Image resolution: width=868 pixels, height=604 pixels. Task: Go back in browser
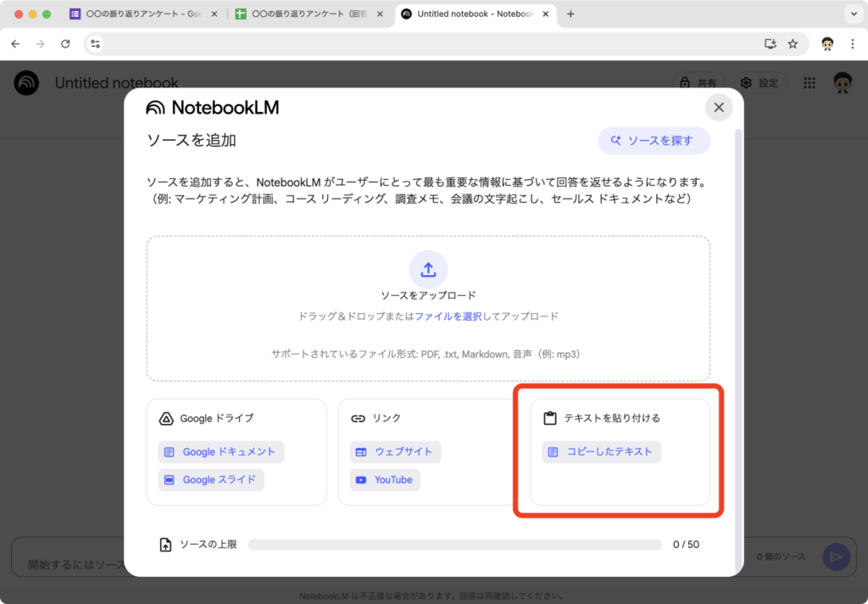click(x=15, y=44)
